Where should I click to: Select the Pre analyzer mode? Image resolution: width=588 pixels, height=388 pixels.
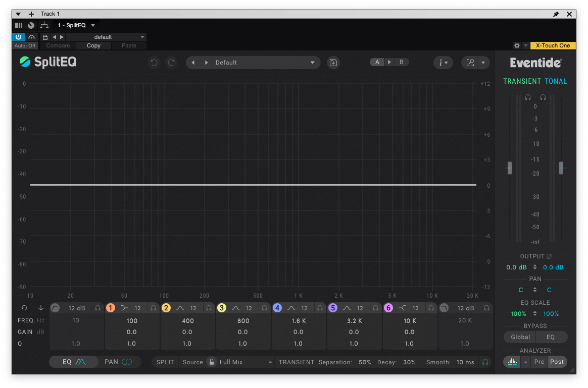pos(539,362)
